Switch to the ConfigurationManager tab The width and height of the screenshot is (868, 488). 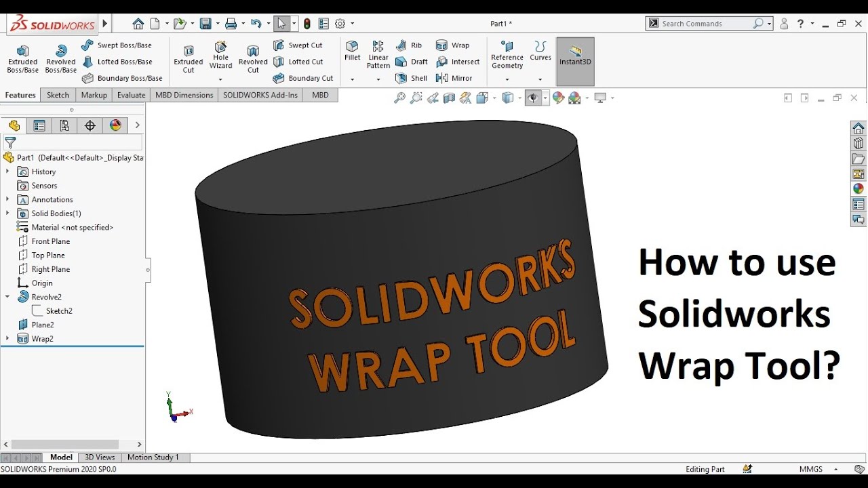[64, 125]
